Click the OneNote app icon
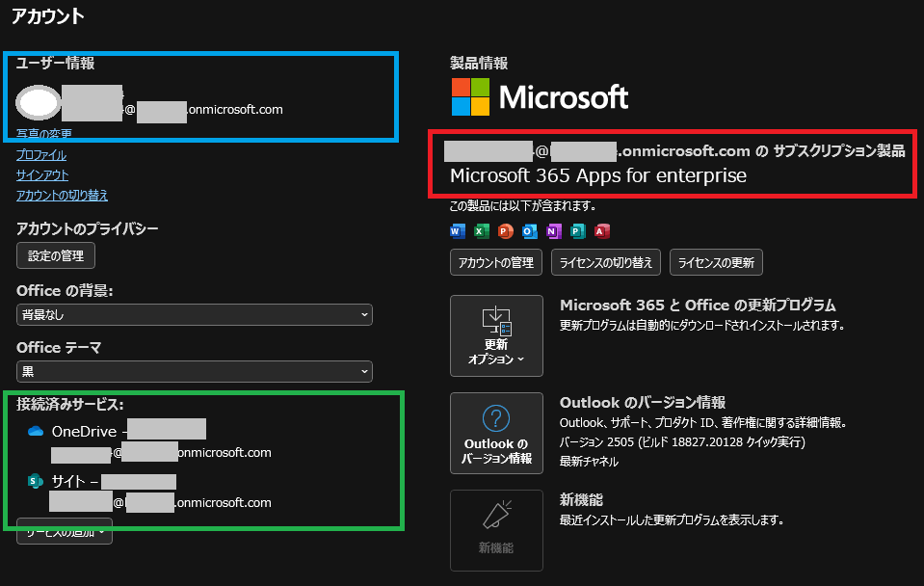The height and width of the screenshot is (586, 924). pyautogui.click(x=553, y=231)
